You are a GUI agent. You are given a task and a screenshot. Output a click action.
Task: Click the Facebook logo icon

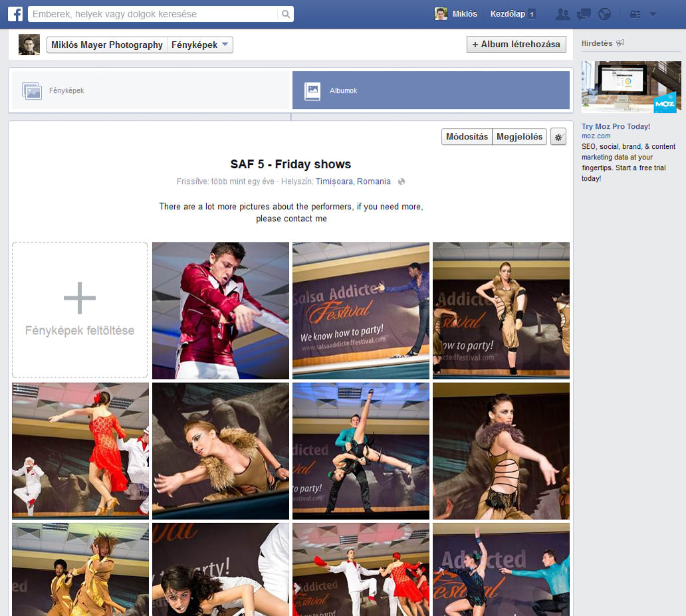(x=15, y=14)
